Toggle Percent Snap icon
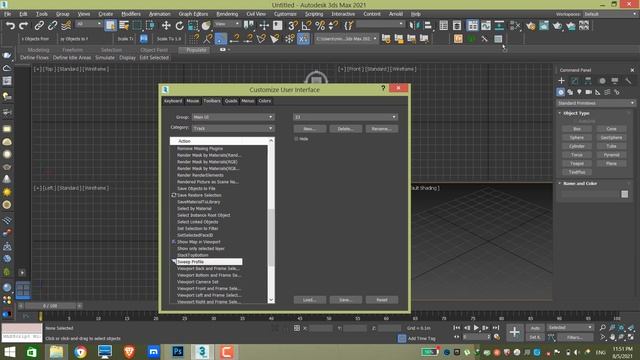 (320, 26)
